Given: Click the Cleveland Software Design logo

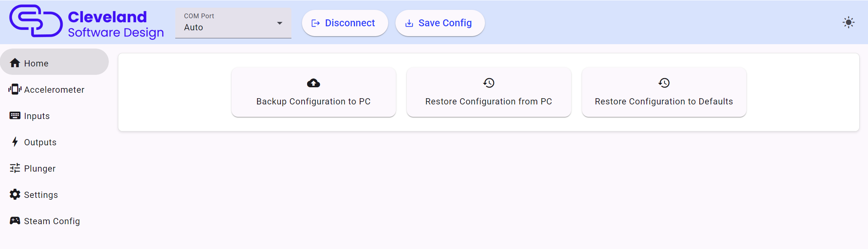Looking at the screenshot, I should 87,22.
